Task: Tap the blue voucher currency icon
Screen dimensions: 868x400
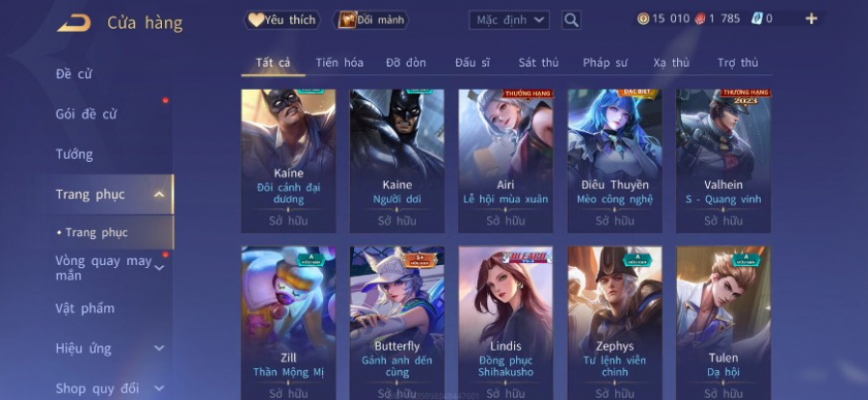Action: click(x=757, y=19)
